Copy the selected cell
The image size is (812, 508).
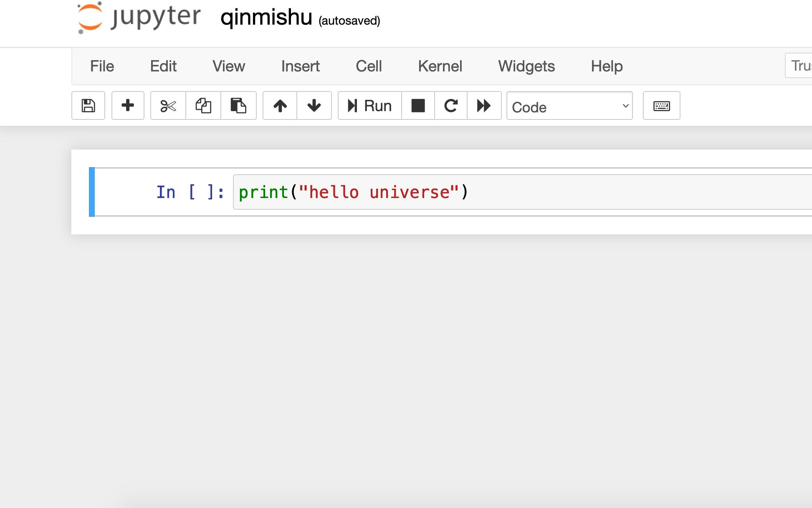[203, 106]
